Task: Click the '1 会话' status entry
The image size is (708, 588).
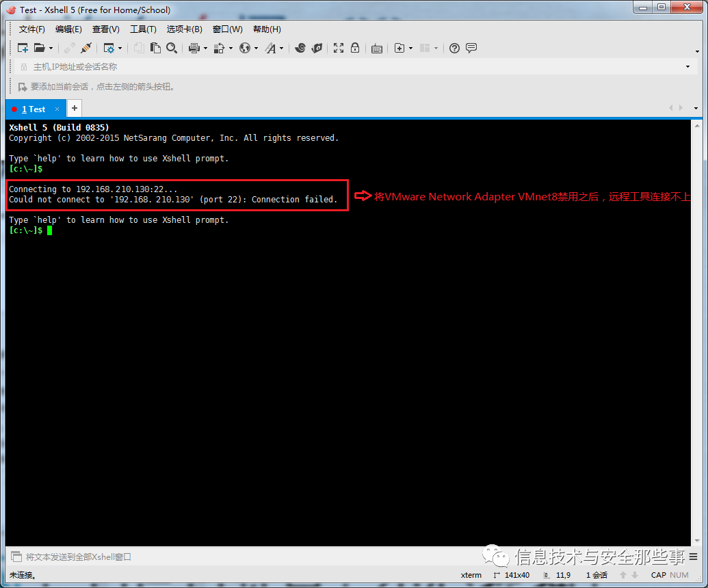Action: (x=596, y=576)
